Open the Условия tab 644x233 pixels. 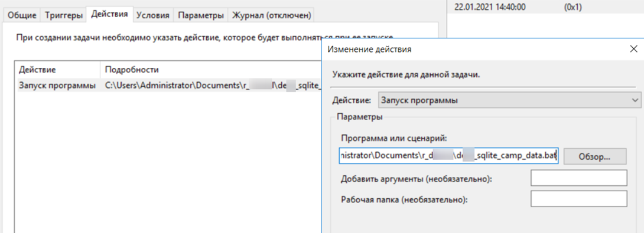(x=153, y=15)
